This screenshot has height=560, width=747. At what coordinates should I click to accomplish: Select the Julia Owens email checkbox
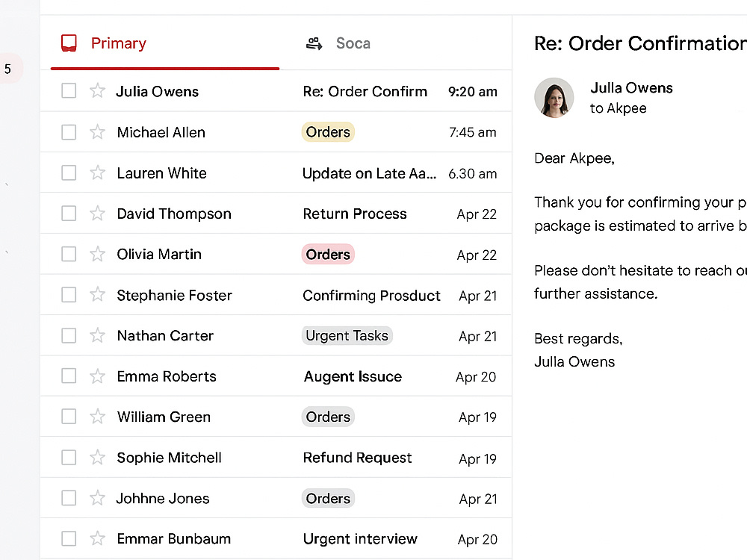(69, 90)
